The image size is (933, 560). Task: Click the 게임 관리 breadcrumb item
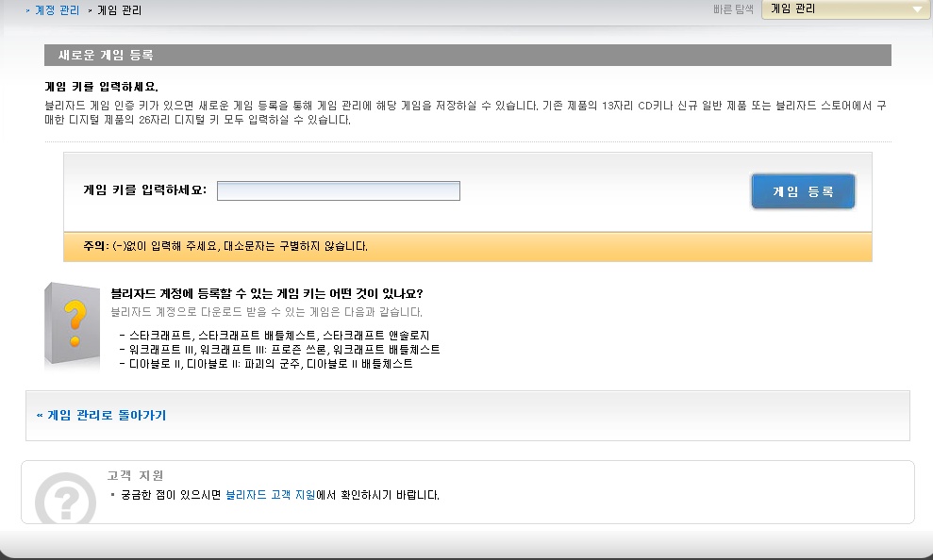[119, 10]
